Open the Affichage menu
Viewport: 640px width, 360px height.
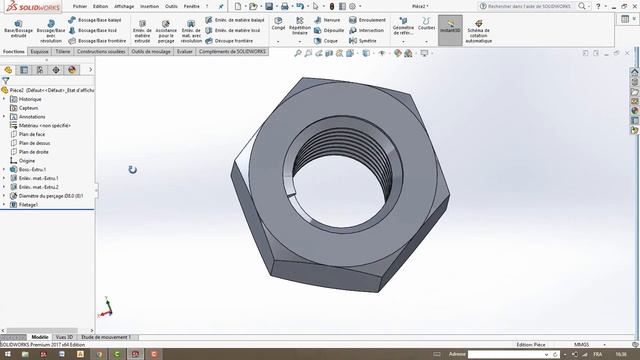click(124, 7)
